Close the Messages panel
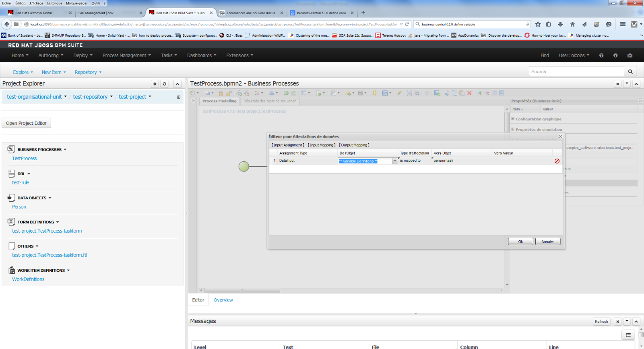 617,321
